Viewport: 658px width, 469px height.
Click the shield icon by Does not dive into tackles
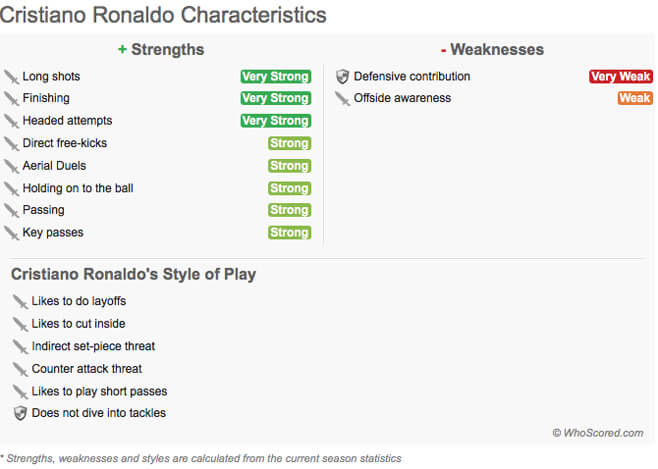[x=20, y=413]
